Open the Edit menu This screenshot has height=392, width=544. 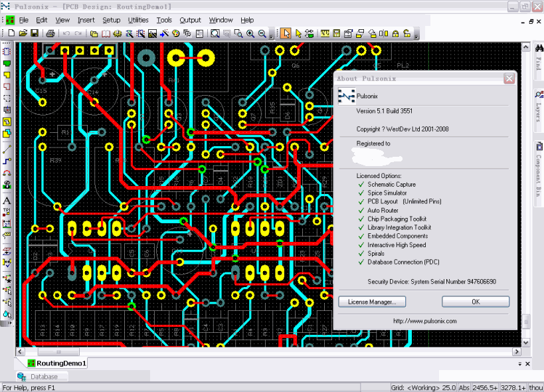click(42, 20)
